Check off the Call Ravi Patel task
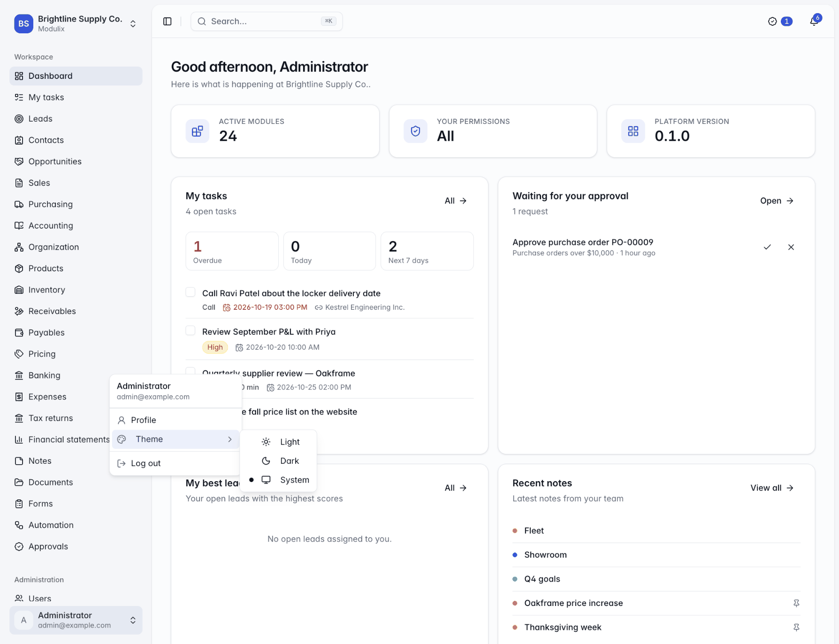Screen dimensions: 839x644 click(x=191, y=292)
